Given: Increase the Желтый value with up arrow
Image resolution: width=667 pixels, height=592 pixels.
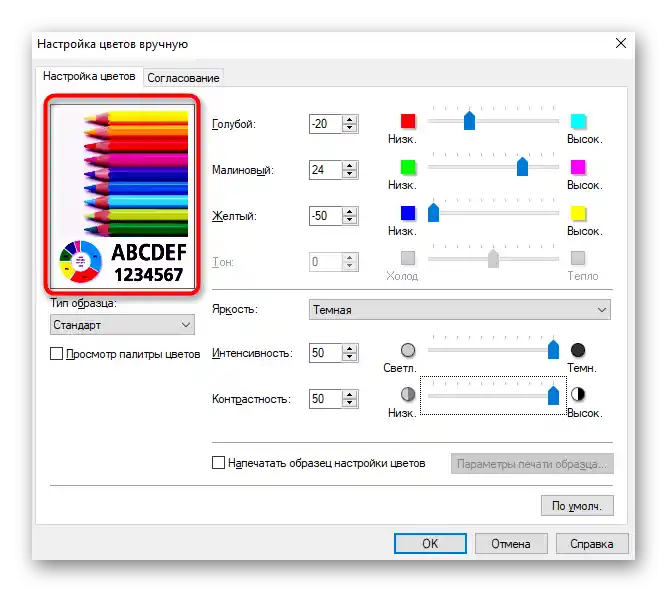Looking at the screenshot, I should click(350, 211).
